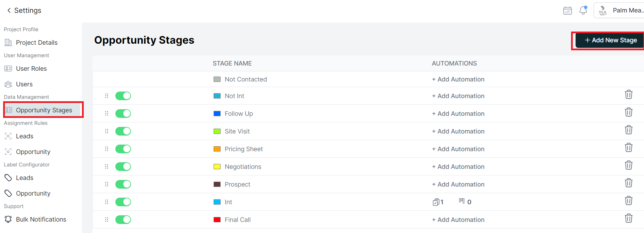This screenshot has width=644, height=233.
Task: Add Automation to Prospect stage
Action: coord(458,184)
